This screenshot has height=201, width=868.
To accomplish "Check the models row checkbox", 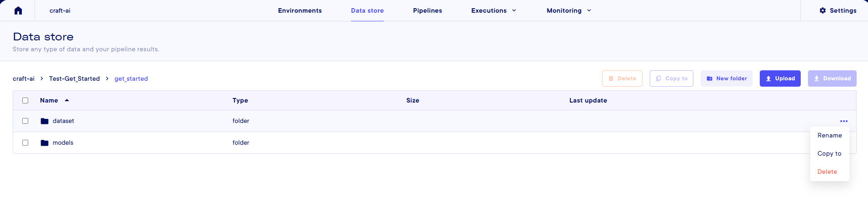I will (25, 143).
